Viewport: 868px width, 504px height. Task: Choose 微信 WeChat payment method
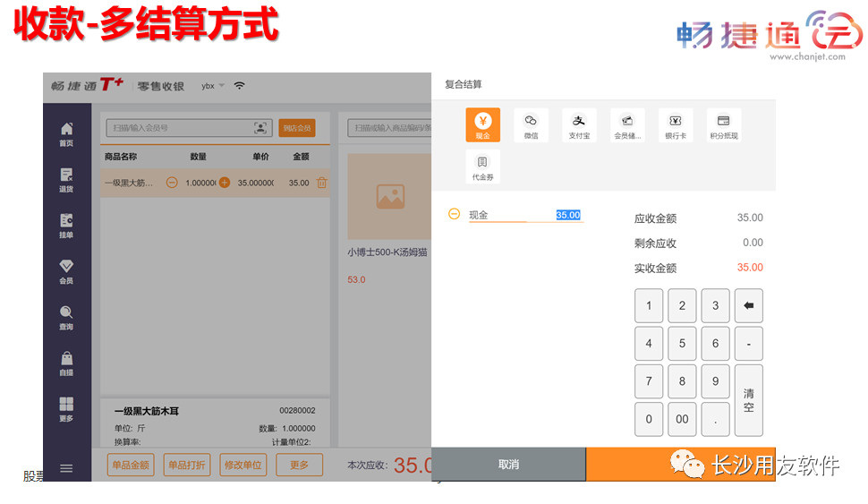pos(531,125)
